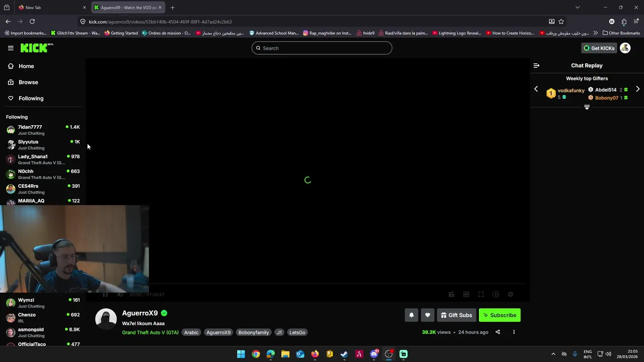644x362 pixels.
Task: Click the Get KICKs button
Action: click(x=599, y=48)
